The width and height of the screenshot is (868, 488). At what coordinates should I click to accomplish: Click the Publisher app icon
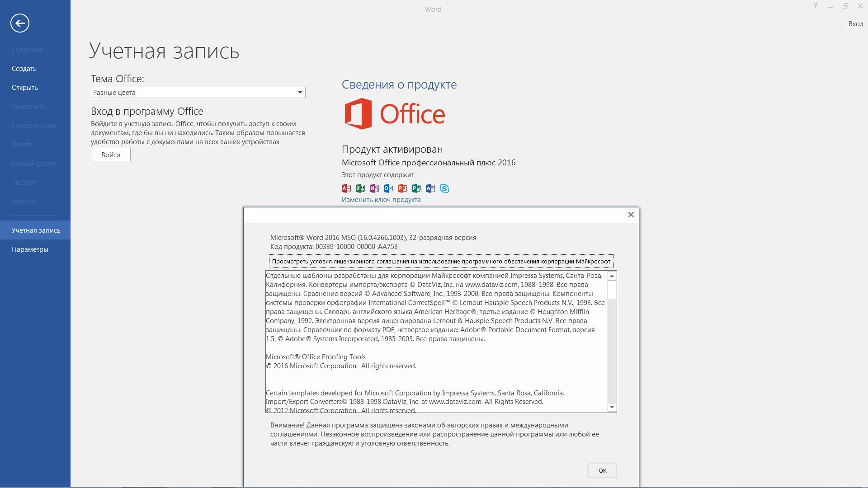coord(416,188)
